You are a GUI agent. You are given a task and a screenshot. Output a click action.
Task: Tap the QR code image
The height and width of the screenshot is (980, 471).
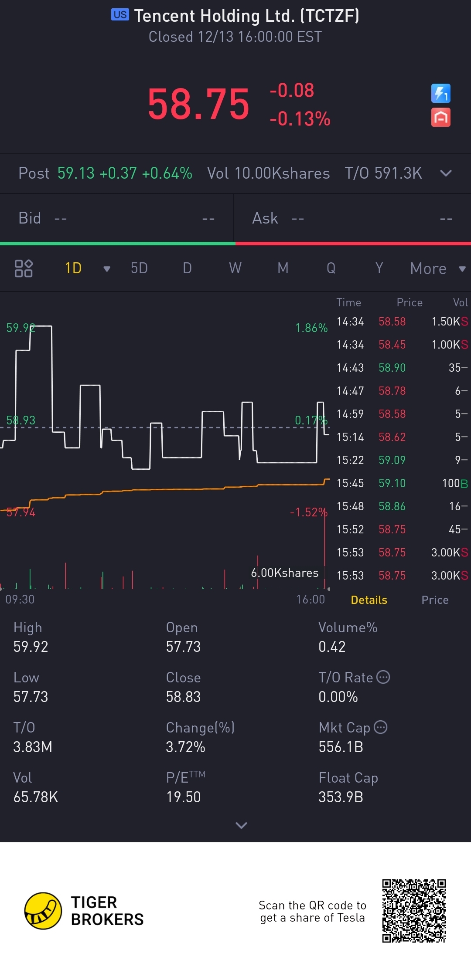414,911
